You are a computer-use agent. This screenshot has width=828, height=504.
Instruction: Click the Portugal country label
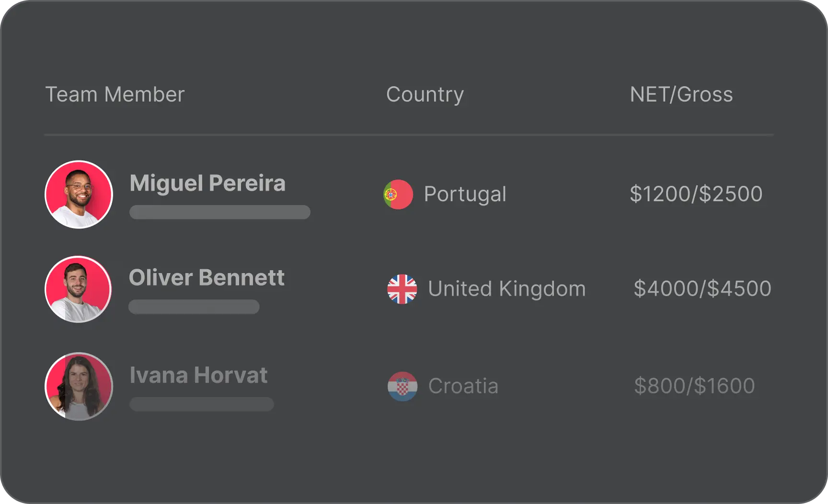click(465, 194)
